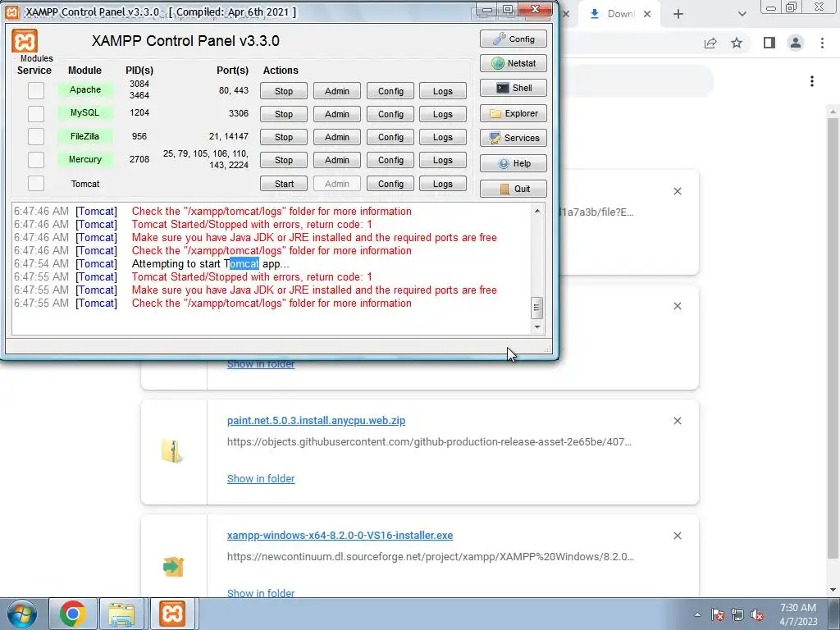The width and height of the screenshot is (840, 630).
Task: Stop the FileZilla module
Action: coord(284,137)
